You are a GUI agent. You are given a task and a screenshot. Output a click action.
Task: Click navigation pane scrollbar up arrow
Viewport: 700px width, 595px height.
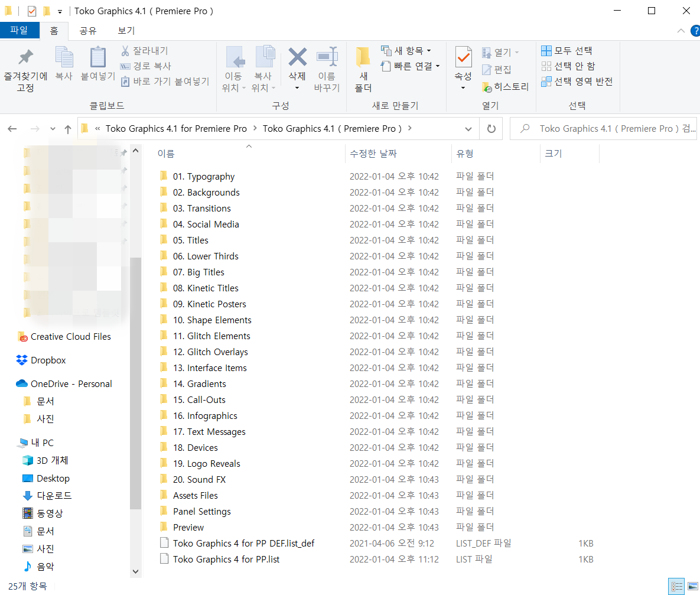[136, 151]
